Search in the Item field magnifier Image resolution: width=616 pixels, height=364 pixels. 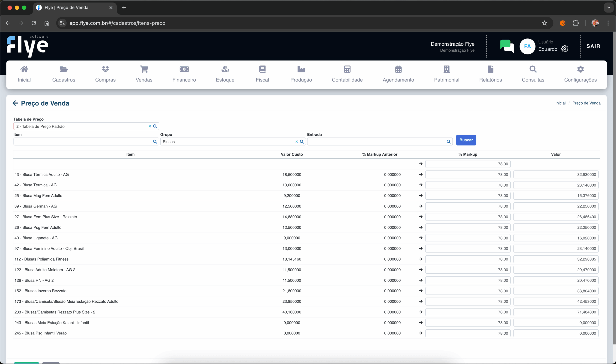[155, 142]
